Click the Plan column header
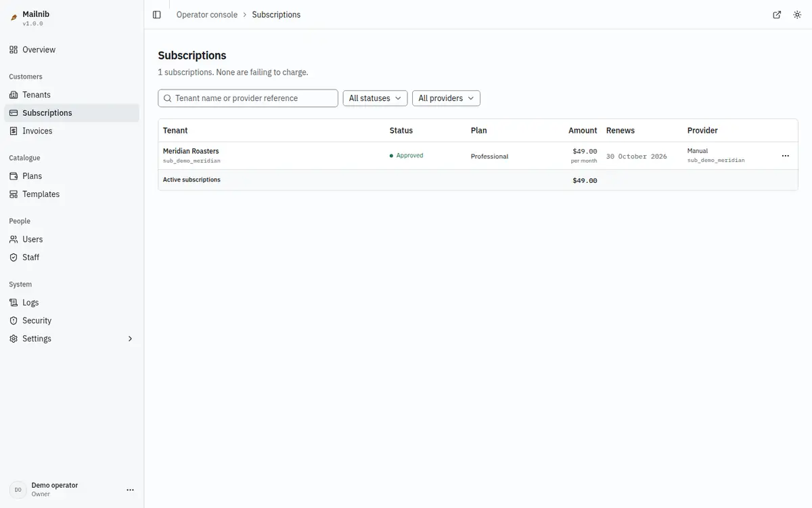The width and height of the screenshot is (812, 508). tap(479, 130)
